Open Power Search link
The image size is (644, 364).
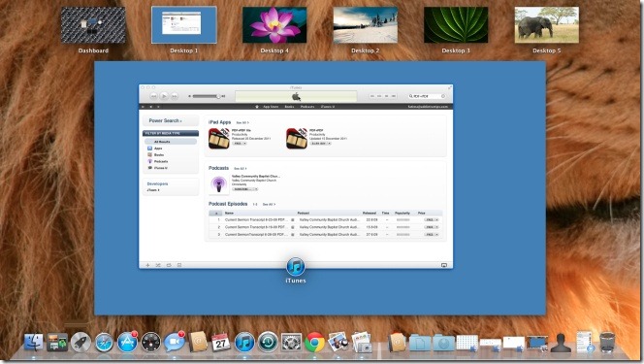tap(165, 120)
